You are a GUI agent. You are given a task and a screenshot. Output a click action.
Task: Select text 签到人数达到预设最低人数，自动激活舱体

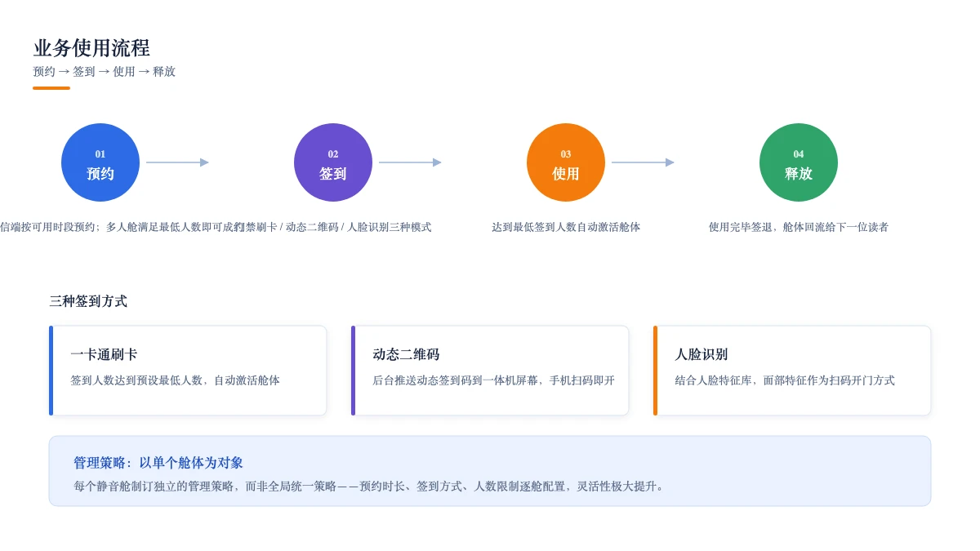(175, 380)
